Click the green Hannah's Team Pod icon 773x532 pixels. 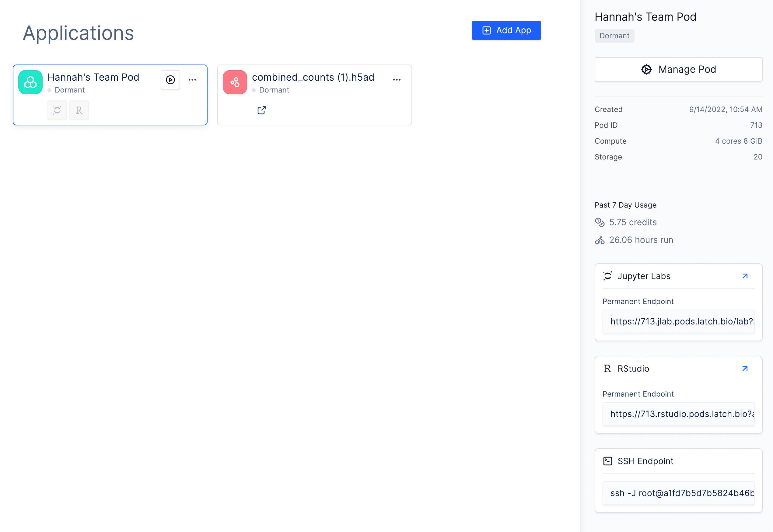tap(30, 82)
